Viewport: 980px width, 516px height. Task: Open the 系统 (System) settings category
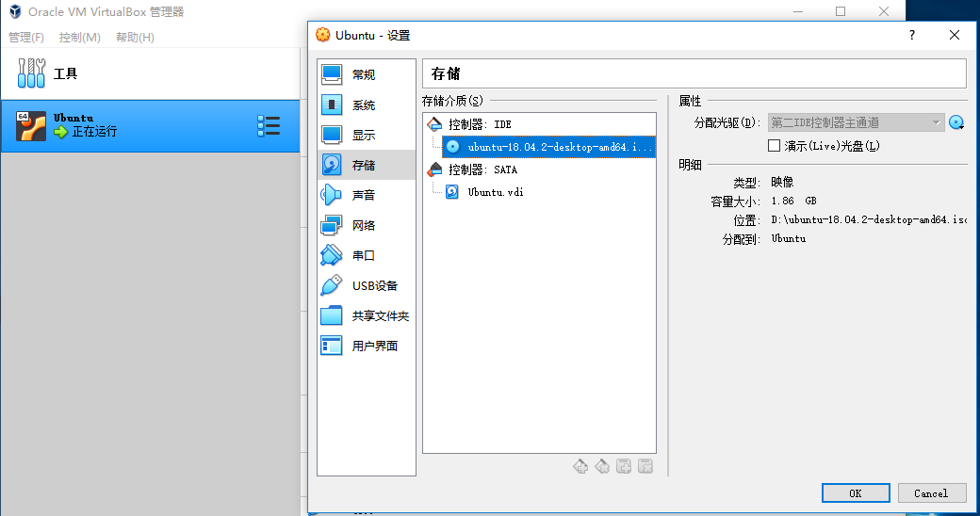click(x=367, y=105)
